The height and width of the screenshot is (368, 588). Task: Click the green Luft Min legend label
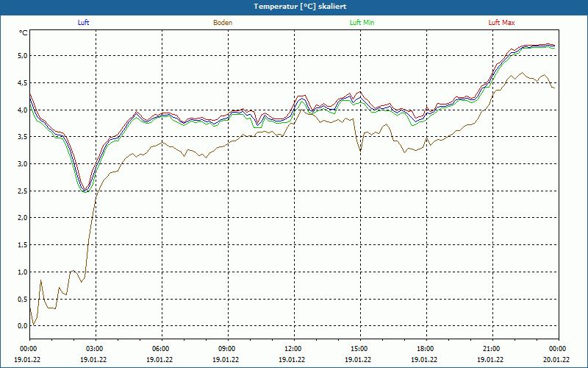pos(362,23)
